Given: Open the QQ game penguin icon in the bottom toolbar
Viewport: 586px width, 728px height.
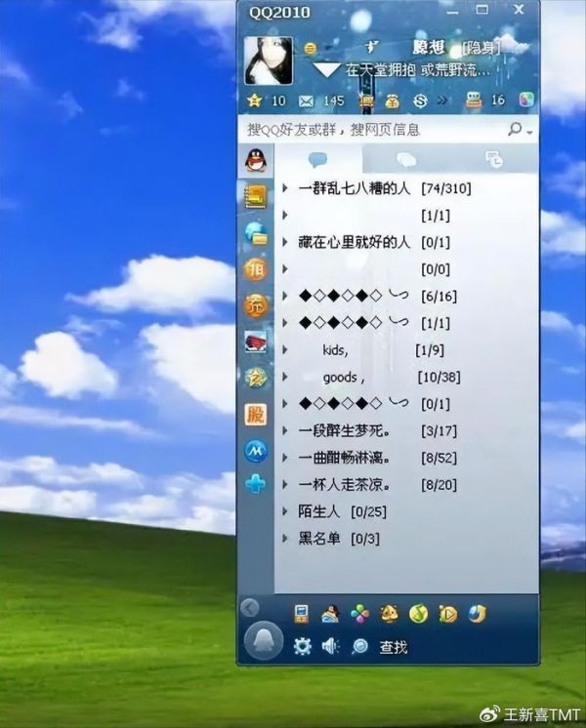Looking at the screenshot, I should click(330, 614).
